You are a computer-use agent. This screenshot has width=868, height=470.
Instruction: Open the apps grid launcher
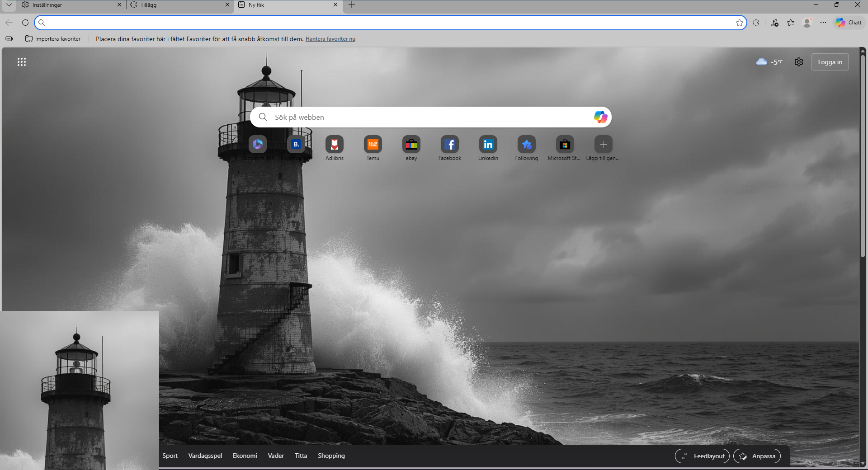click(22, 62)
